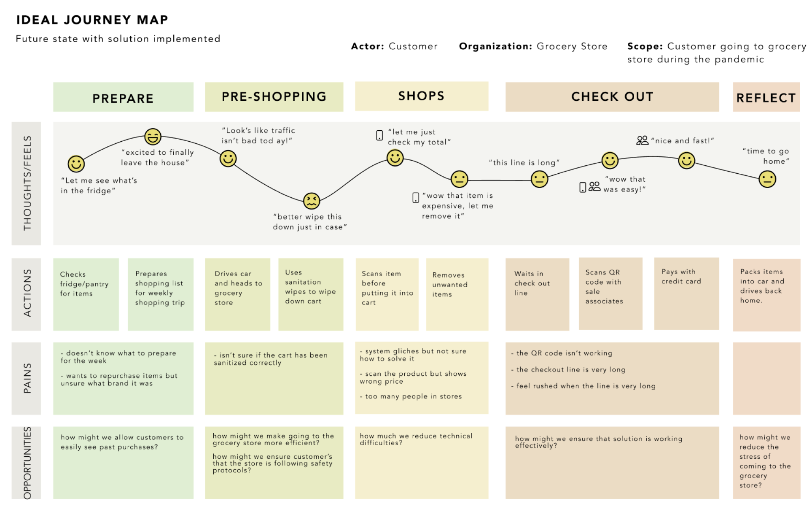Select the SHOPS stage header
The height and width of the screenshot is (506, 812).
[421, 97]
